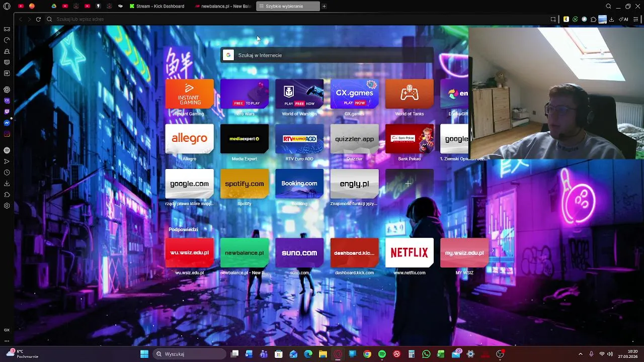The image size is (644, 362).
Task: Open Bank Pekao speed dial tile
Action: (x=410, y=139)
